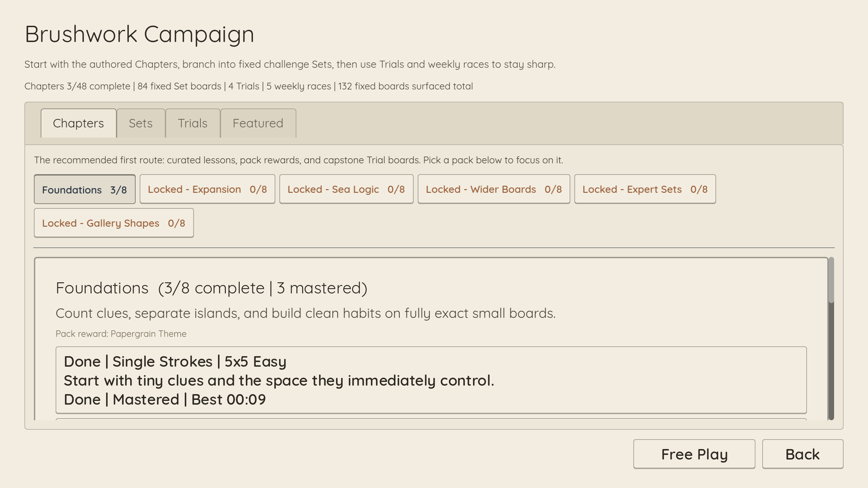This screenshot has width=868, height=488.
Task: Pick the Locked Expansion pack
Action: [x=207, y=189]
